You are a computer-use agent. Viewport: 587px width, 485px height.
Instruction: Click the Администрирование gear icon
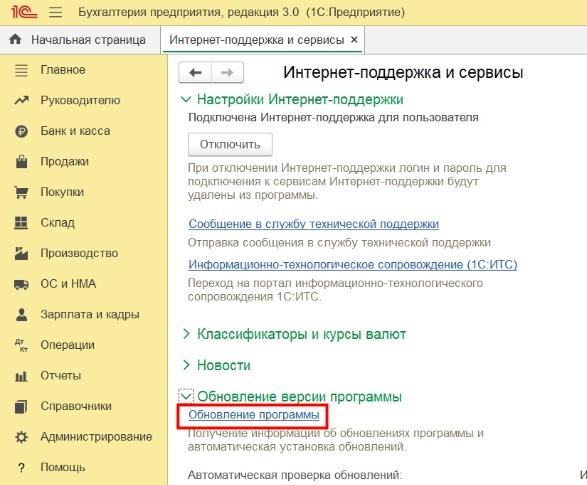(21, 437)
